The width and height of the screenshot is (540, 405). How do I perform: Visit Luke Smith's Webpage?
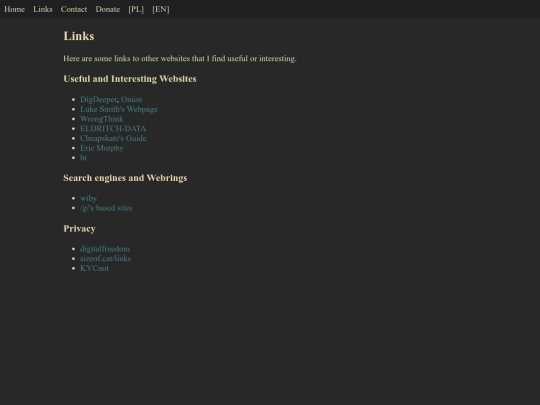click(x=119, y=109)
